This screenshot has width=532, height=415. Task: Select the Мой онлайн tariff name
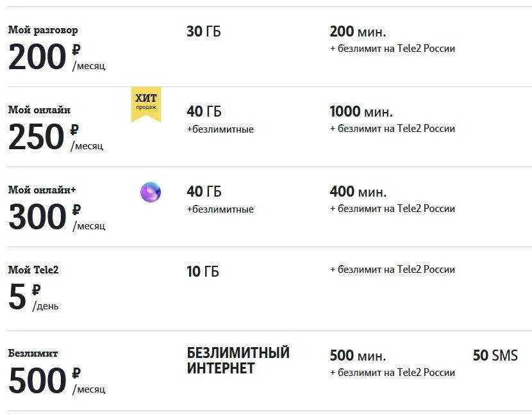point(39,110)
